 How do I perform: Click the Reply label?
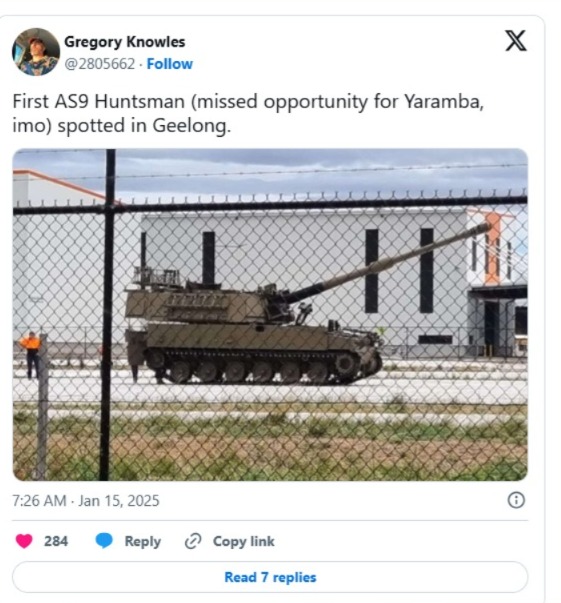143,541
